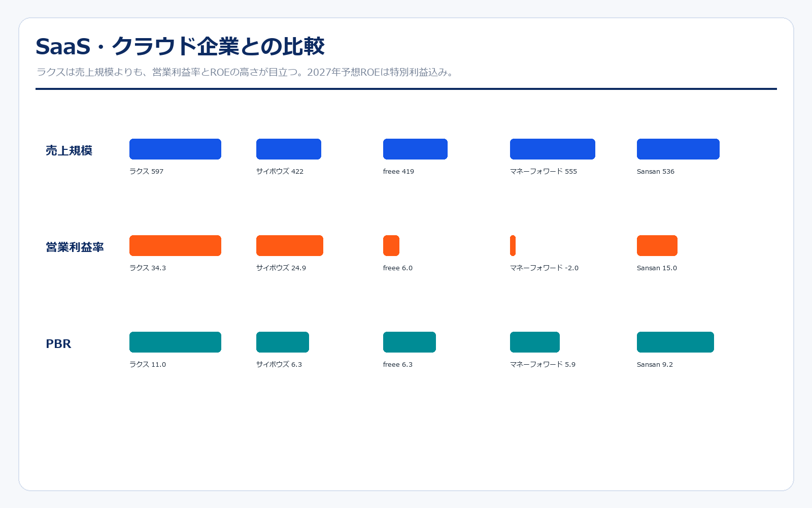Click the orange bar above Sansan 15.0

pos(657,245)
